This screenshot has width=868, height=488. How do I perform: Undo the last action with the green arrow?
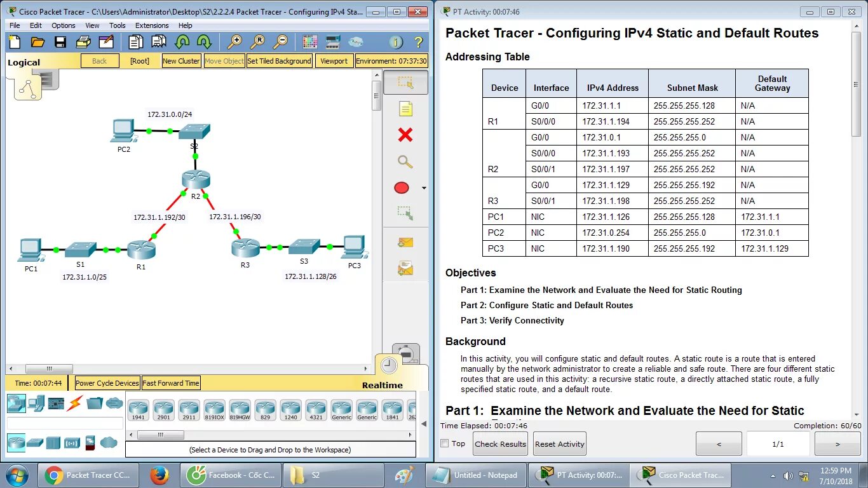(x=182, y=43)
